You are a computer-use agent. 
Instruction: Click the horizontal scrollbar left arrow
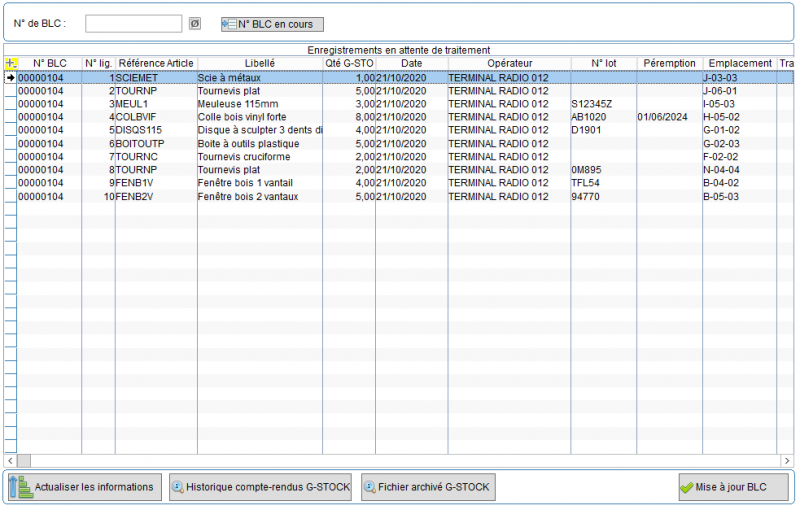(x=10, y=460)
